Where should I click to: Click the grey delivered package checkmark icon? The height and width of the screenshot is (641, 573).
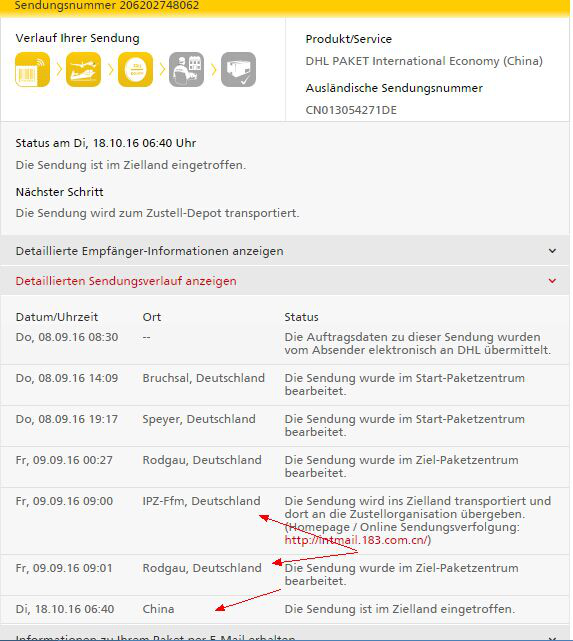click(x=238, y=69)
